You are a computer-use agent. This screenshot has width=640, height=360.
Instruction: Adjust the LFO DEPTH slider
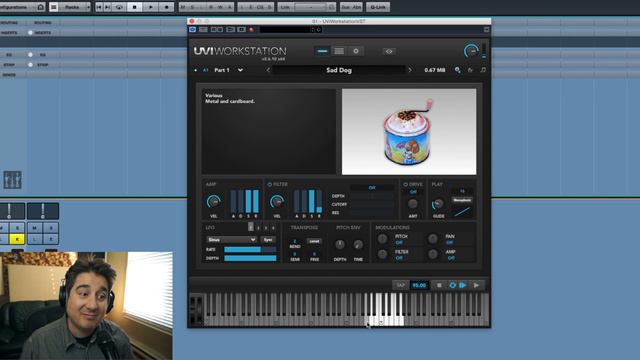tap(250, 258)
